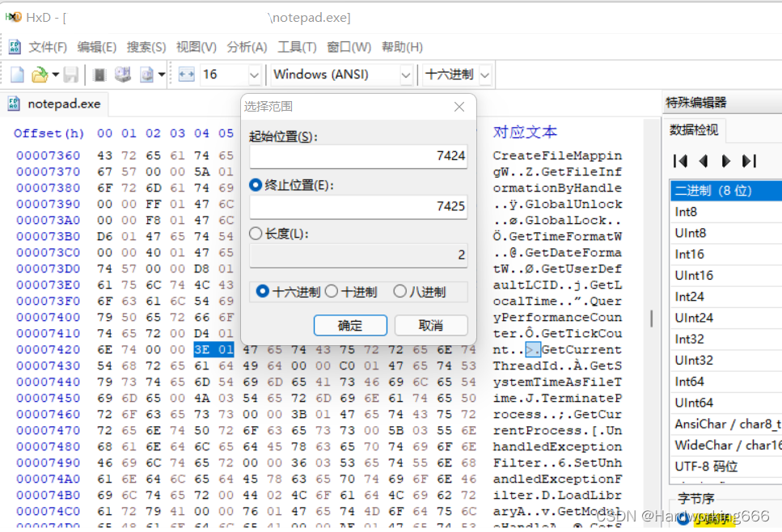Click the New file toolbar icon
Image resolution: width=782 pixels, height=532 pixels.
point(18,75)
